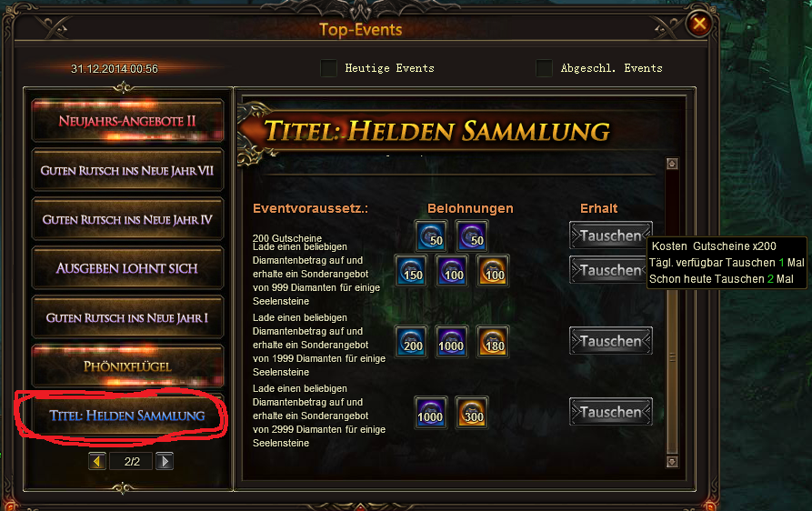Click the scrollbar down arrow
The width and height of the screenshot is (812, 511).
(672, 462)
